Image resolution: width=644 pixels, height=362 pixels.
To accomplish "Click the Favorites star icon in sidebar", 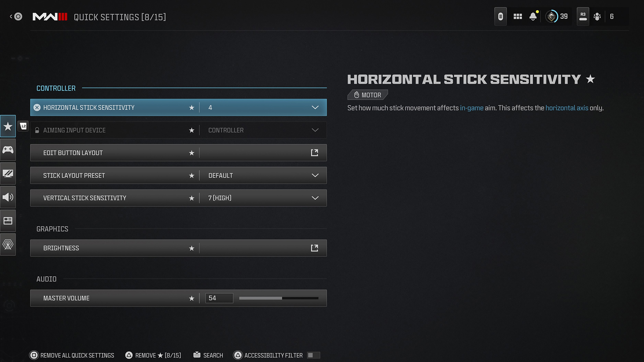I will 8,126.
